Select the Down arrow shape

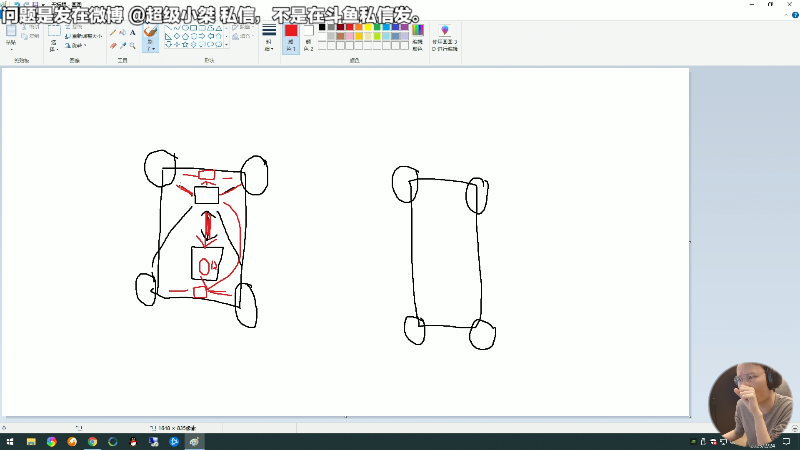point(168,44)
